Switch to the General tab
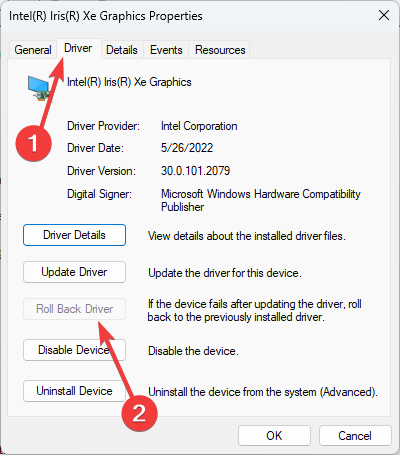Screen dimensions: 400x455 tap(33, 50)
